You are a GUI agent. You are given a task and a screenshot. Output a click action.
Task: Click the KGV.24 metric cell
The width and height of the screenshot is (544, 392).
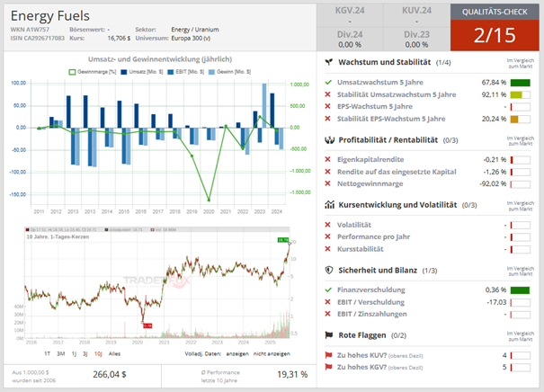[350, 15]
